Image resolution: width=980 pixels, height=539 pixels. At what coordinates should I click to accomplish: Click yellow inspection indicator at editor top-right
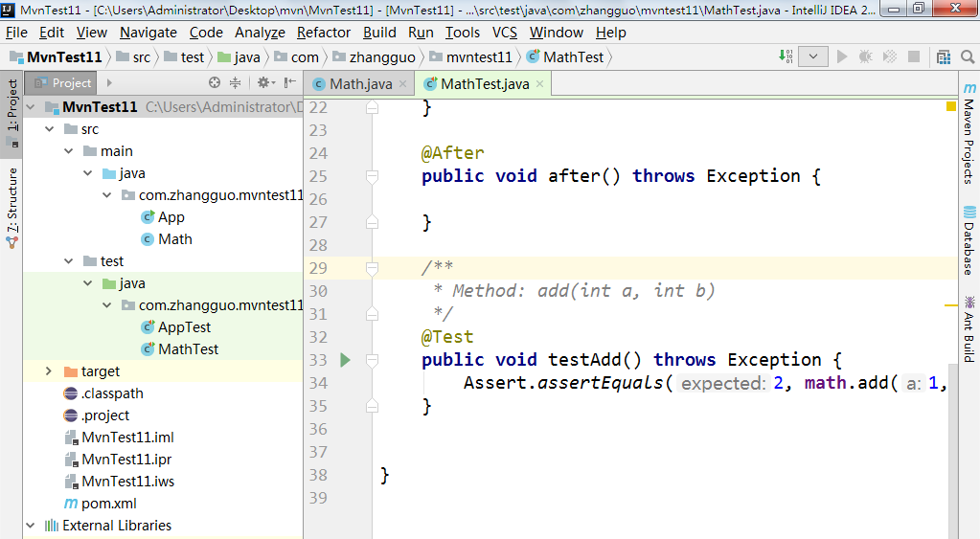951,106
